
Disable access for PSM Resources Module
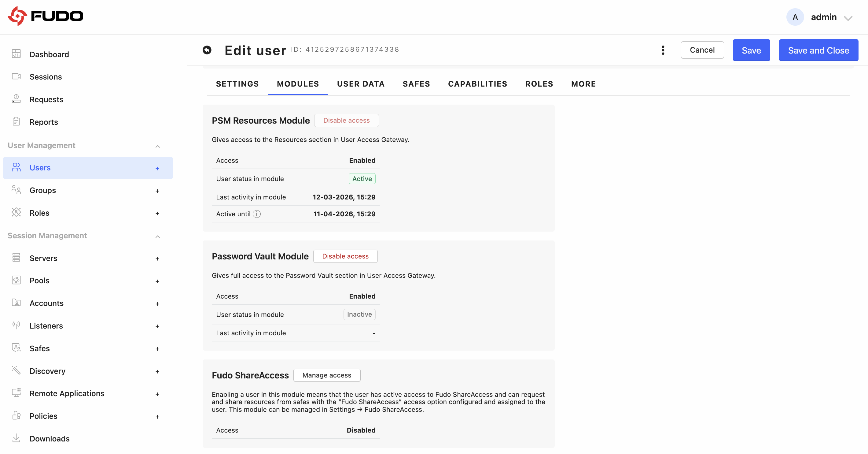(x=346, y=121)
